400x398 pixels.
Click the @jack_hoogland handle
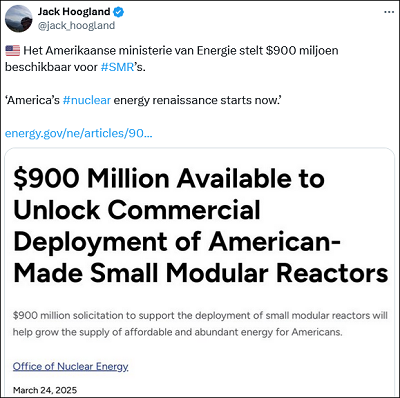point(76,26)
